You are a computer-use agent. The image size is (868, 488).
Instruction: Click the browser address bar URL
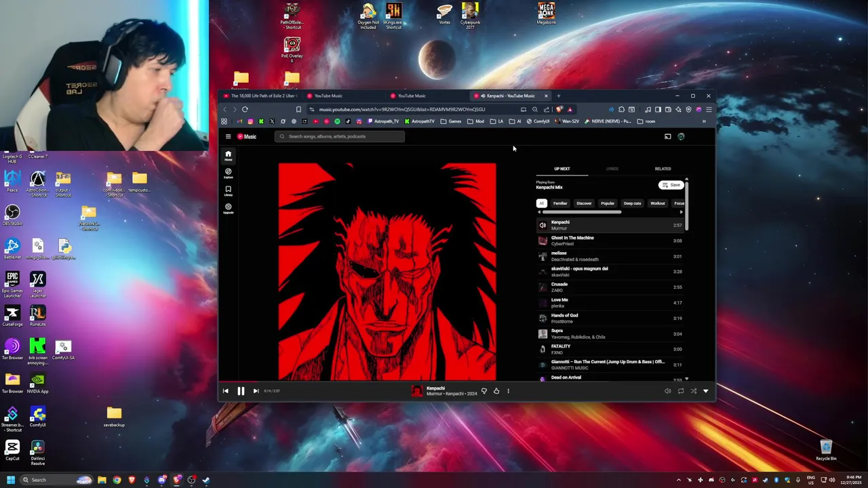click(402, 109)
